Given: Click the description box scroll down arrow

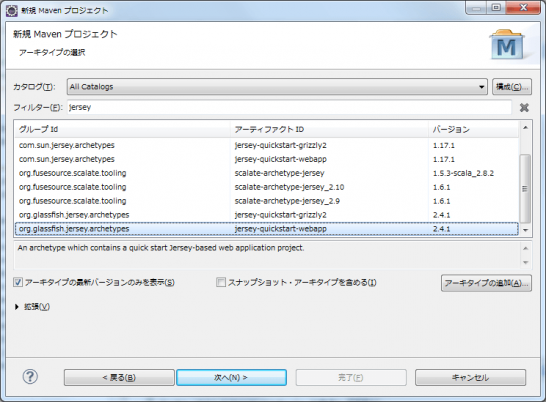Looking at the screenshot, I should pyautogui.click(x=525, y=262).
